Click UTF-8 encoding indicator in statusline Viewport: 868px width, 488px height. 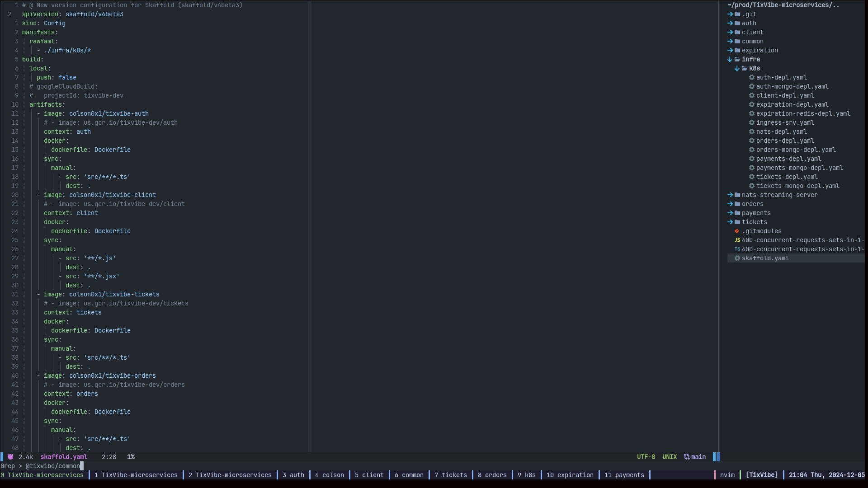(x=646, y=457)
